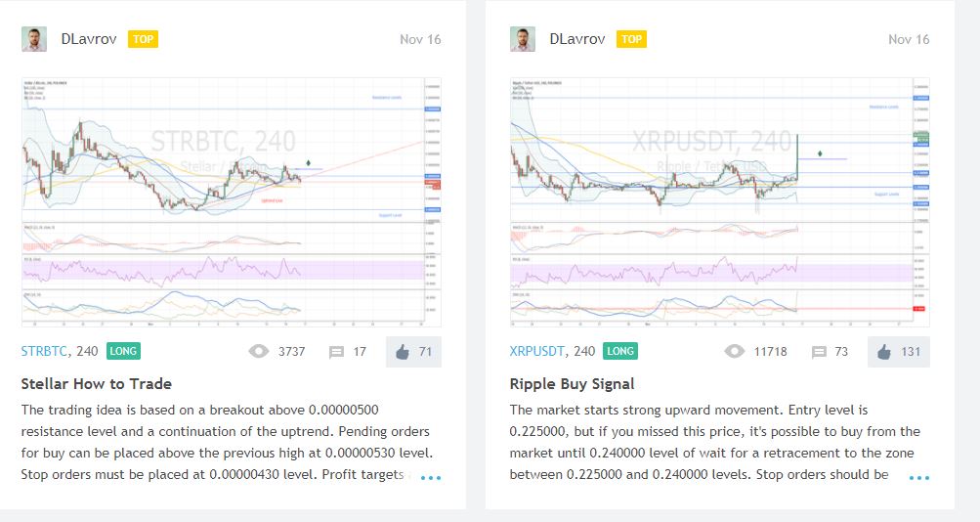
Task: Click Nov 16 date on Ripple card
Action: click(x=909, y=39)
